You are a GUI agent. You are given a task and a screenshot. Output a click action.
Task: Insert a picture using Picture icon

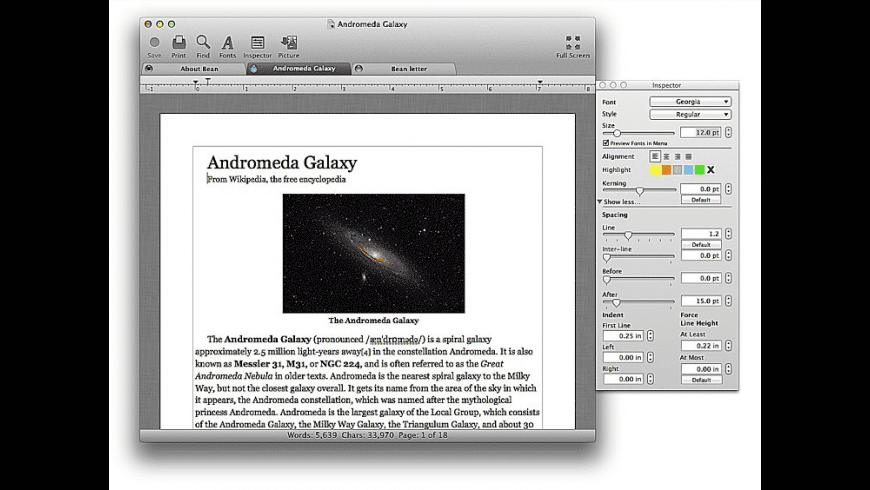pos(289,42)
